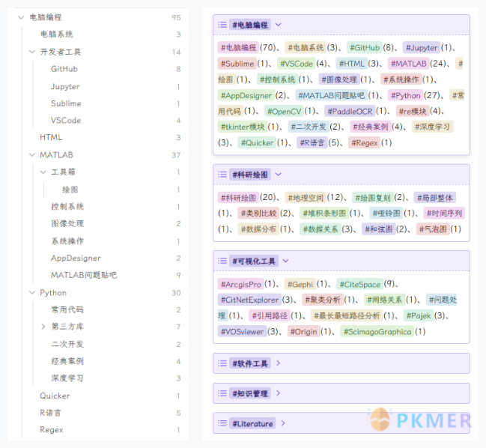486x448 pixels.
Task: Select 系统操作 in tag tree
Action: coord(67,241)
